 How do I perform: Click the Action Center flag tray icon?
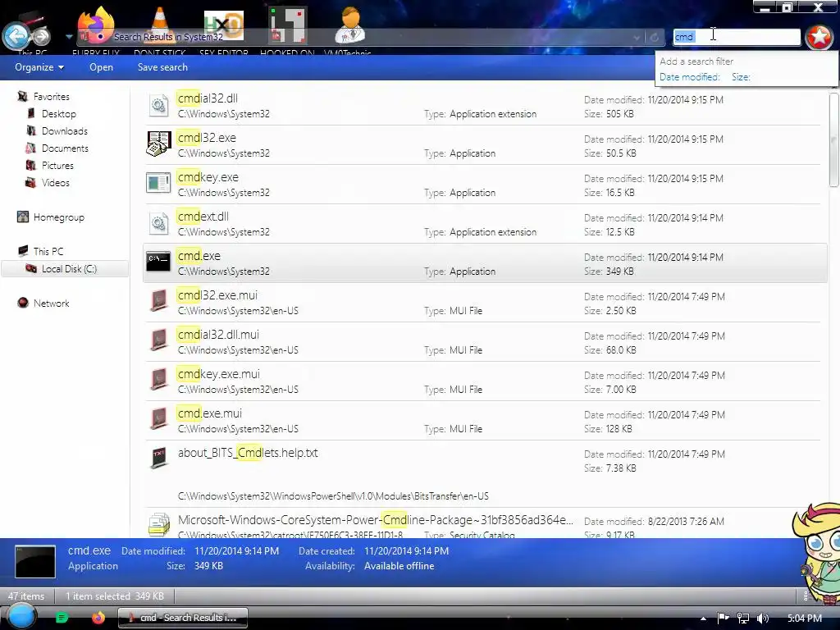(x=723, y=619)
